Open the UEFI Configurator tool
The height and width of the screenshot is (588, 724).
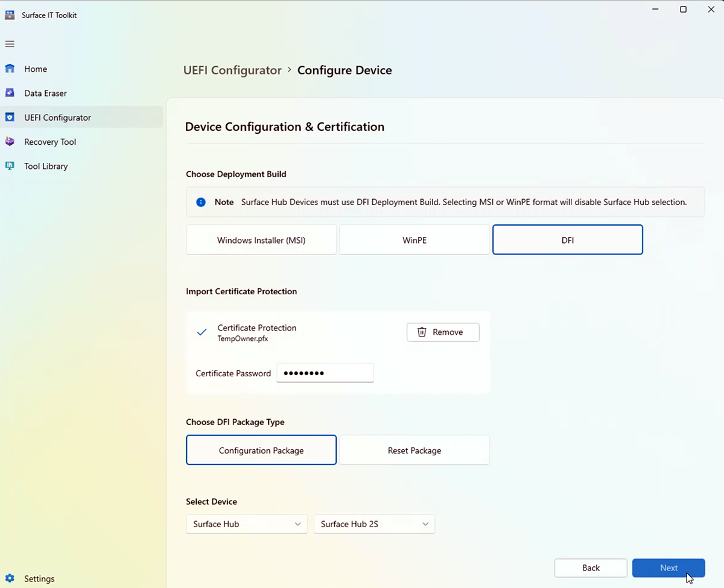coord(57,118)
